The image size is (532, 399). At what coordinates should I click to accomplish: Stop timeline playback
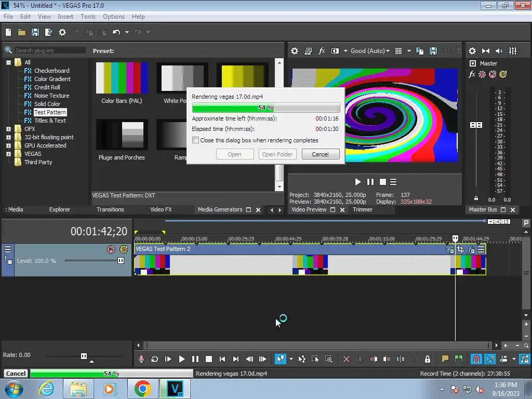[209, 359]
